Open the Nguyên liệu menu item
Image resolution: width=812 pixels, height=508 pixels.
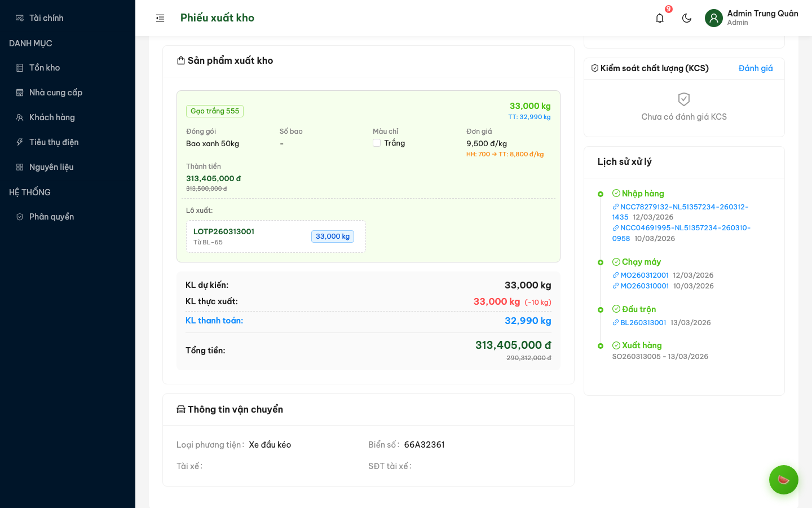pyautogui.click(x=51, y=167)
